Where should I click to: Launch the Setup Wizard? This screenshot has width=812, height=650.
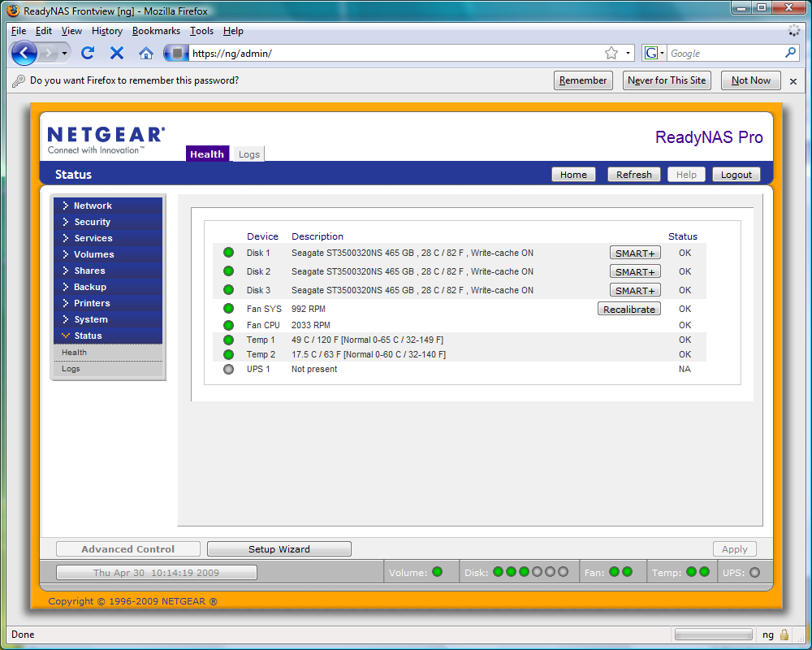(279, 549)
